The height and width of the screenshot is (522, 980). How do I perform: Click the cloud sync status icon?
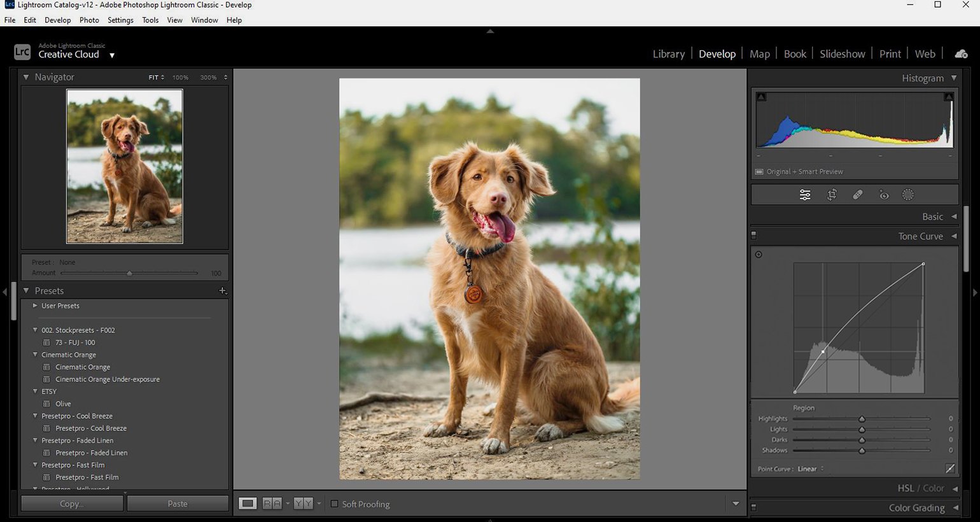coord(961,54)
